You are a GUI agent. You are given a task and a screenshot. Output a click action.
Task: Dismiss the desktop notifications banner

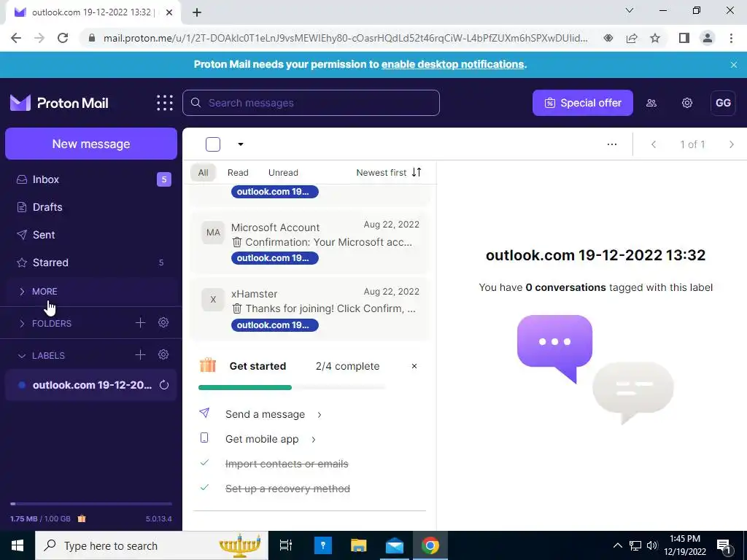pos(734,65)
